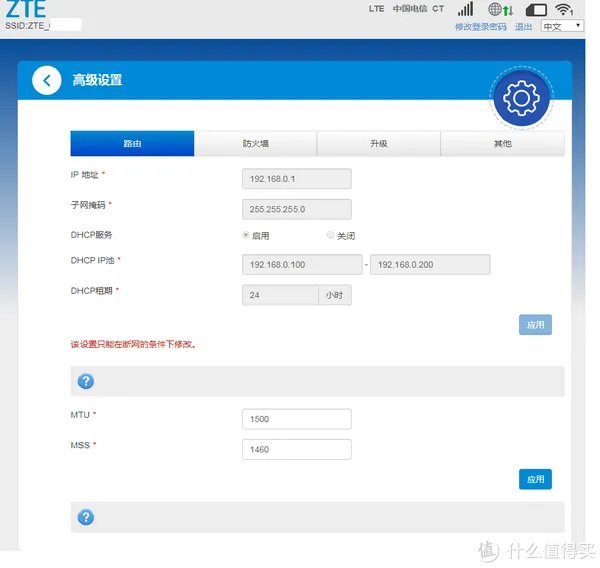The height and width of the screenshot is (568, 600).
Task: Click the back arrow beside 高级设置
Action: 46,81
